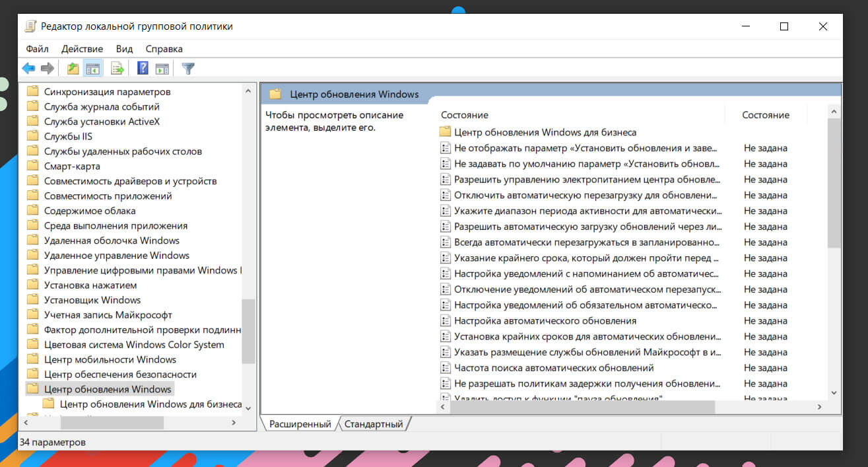Screen dimensions: 868x467
Task: Go back with the blue arrow toolbar icon
Action: pos(28,69)
